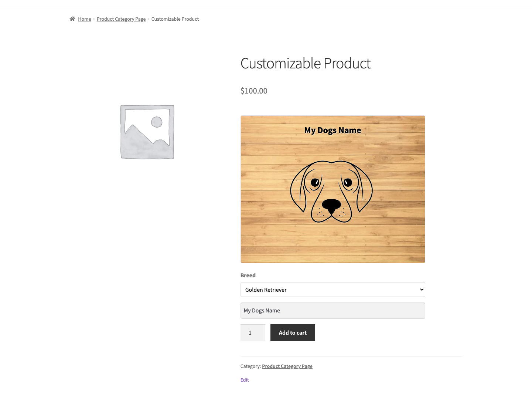Click the home icon in the breadcrumb

72,19
